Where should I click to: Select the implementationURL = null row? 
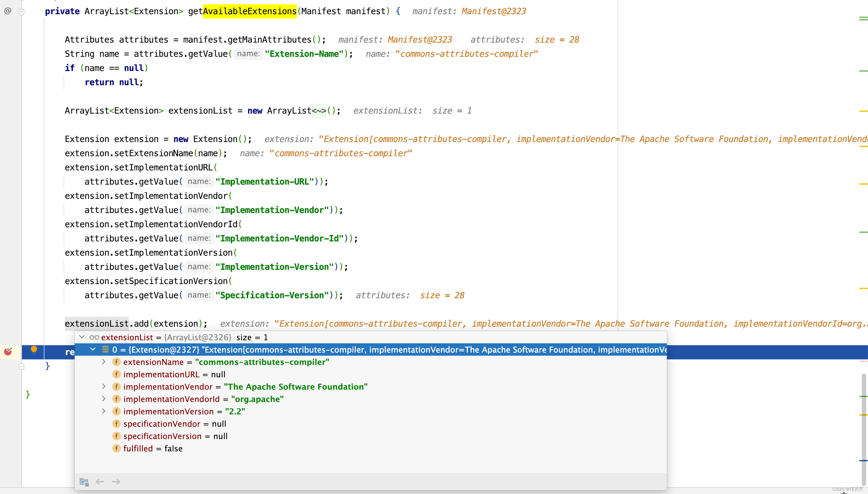371,374
